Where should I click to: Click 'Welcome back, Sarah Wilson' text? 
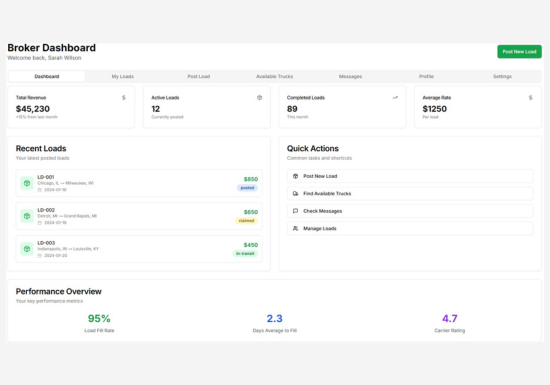point(44,58)
